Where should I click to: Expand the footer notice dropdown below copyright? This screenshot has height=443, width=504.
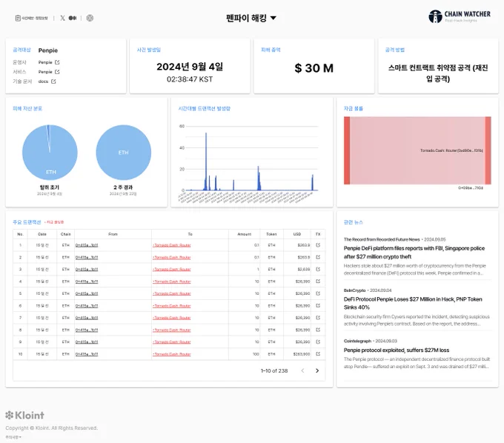pyautogui.click(x=13, y=437)
